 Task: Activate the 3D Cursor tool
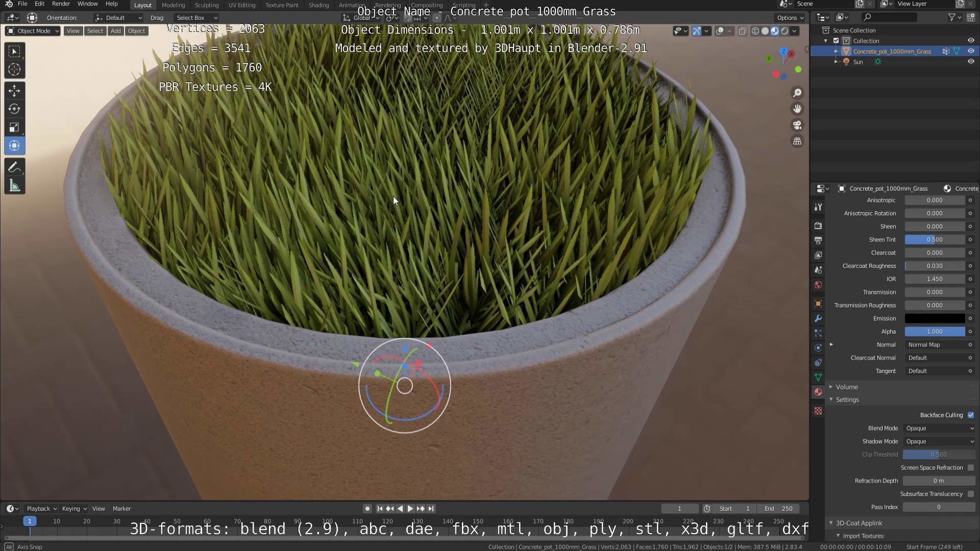click(x=14, y=69)
